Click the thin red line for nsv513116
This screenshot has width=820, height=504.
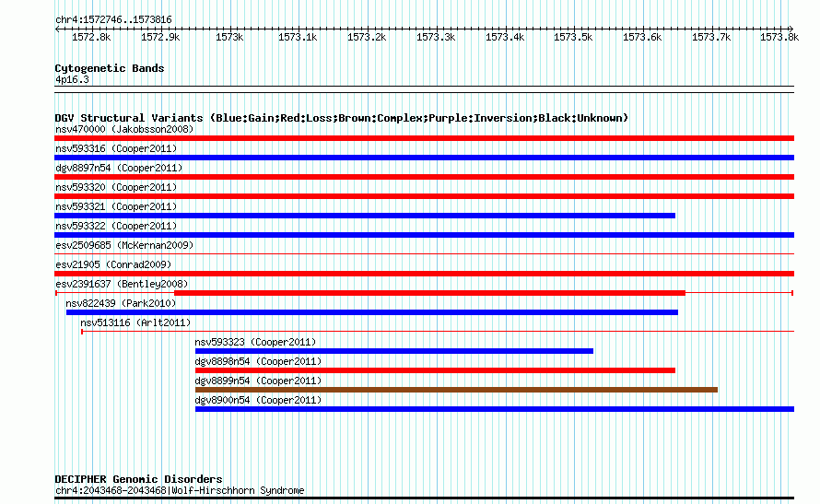tap(438, 332)
